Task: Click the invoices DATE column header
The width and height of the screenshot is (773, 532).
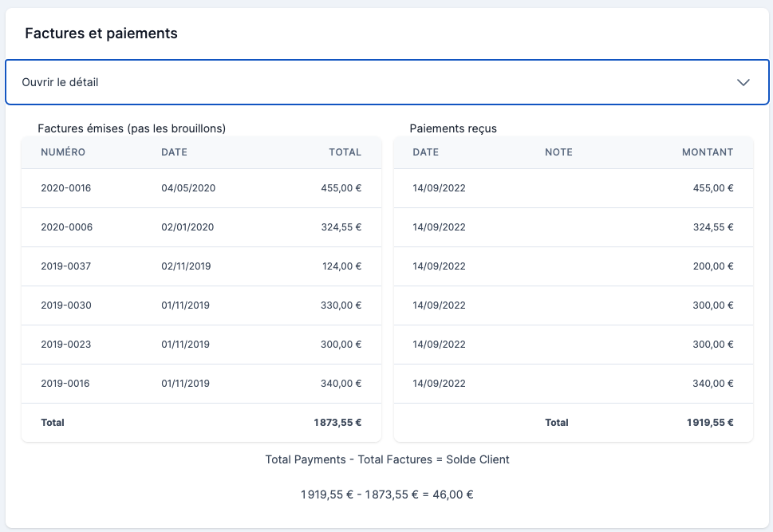Action: point(174,152)
